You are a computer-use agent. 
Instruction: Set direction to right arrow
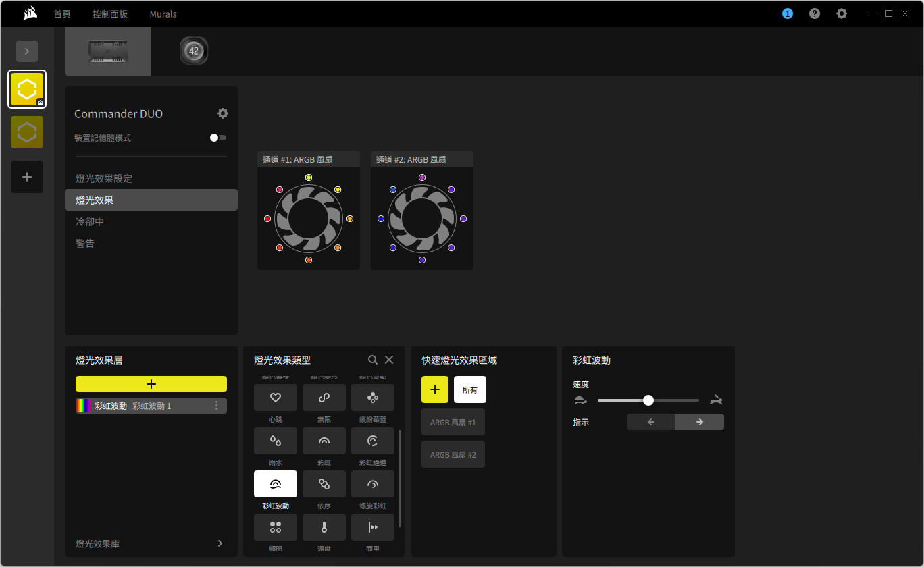[x=699, y=422]
